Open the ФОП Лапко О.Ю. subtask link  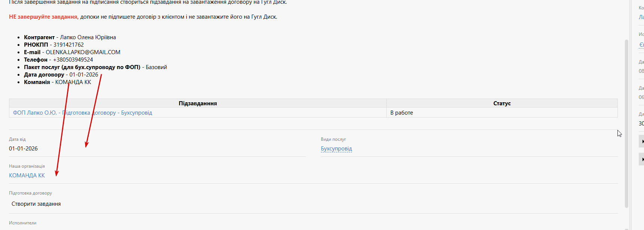point(82,113)
